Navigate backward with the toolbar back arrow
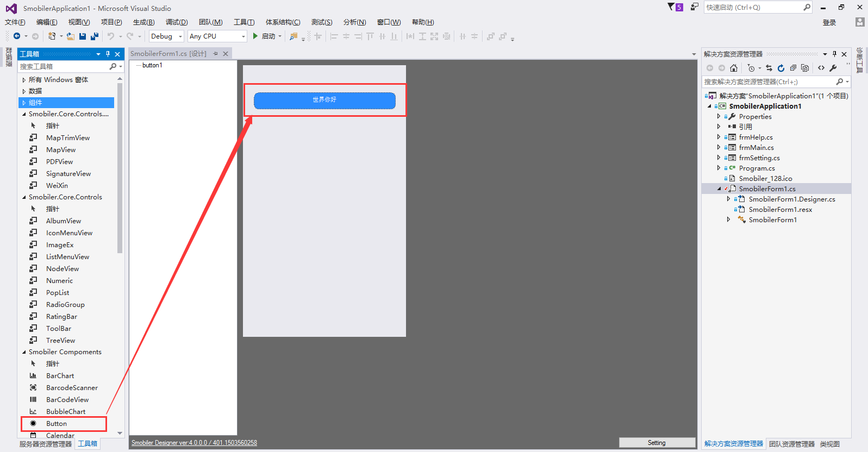The height and width of the screenshot is (452, 868). click(17, 36)
